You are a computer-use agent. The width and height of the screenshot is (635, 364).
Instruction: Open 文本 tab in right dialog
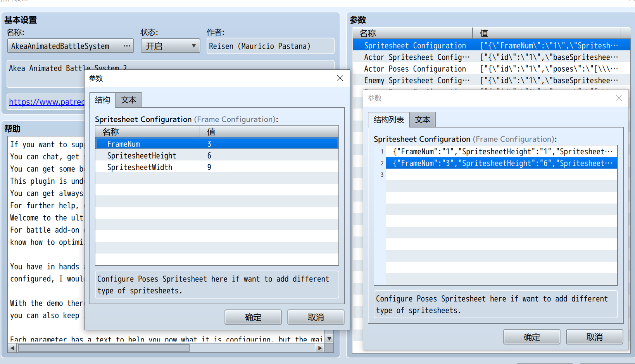423,120
